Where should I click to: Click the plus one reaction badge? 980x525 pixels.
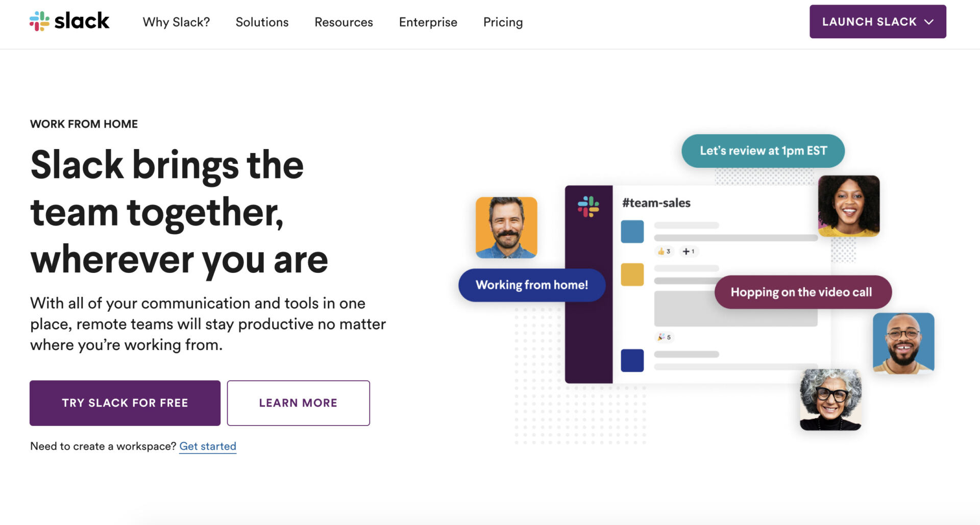coord(689,251)
